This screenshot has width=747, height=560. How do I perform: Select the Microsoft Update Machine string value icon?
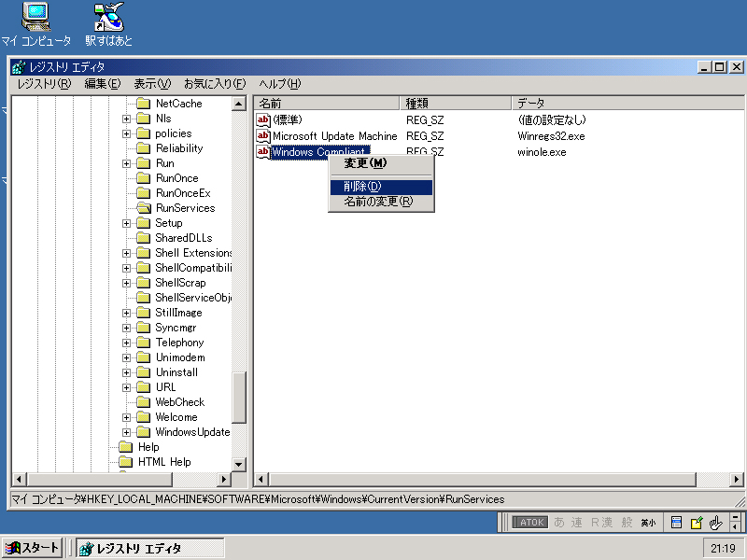(x=263, y=136)
